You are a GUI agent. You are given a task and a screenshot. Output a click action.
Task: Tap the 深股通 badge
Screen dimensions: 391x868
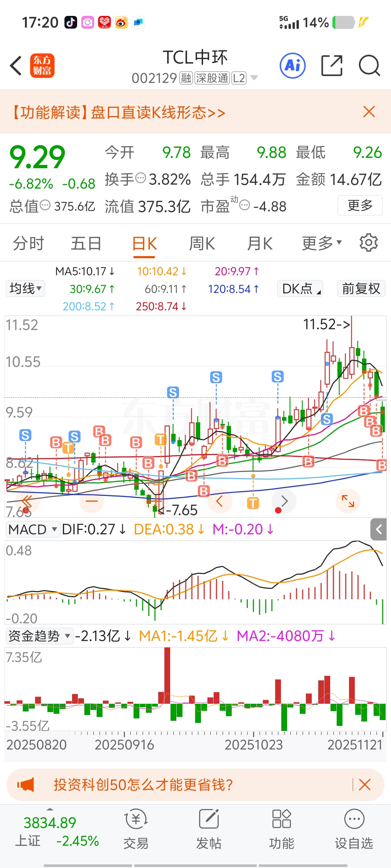click(212, 78)
